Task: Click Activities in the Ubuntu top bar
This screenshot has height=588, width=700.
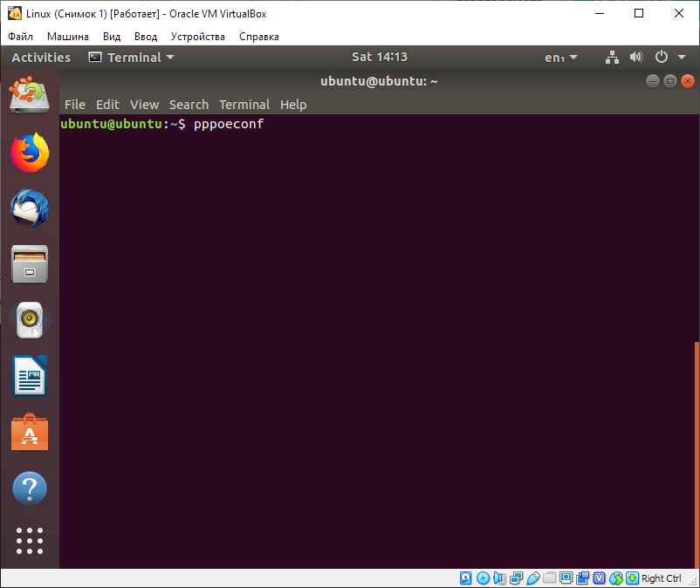Action: [x=40, y=57]
